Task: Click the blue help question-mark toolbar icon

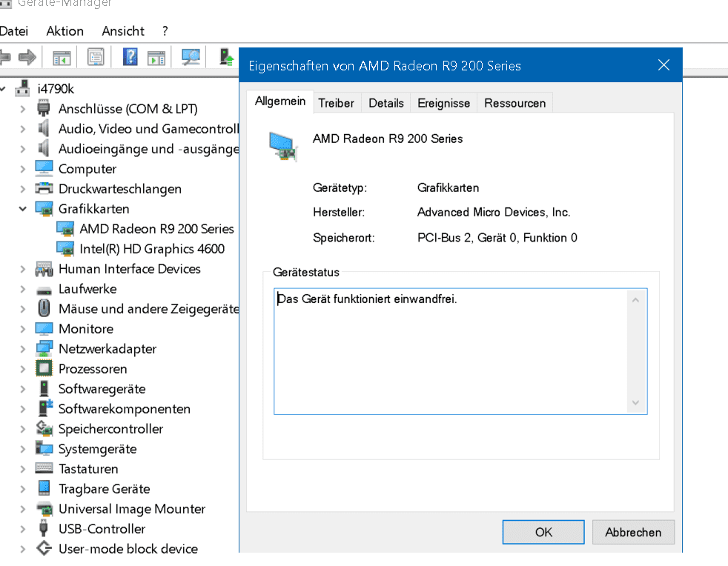Action: (130, 57)
